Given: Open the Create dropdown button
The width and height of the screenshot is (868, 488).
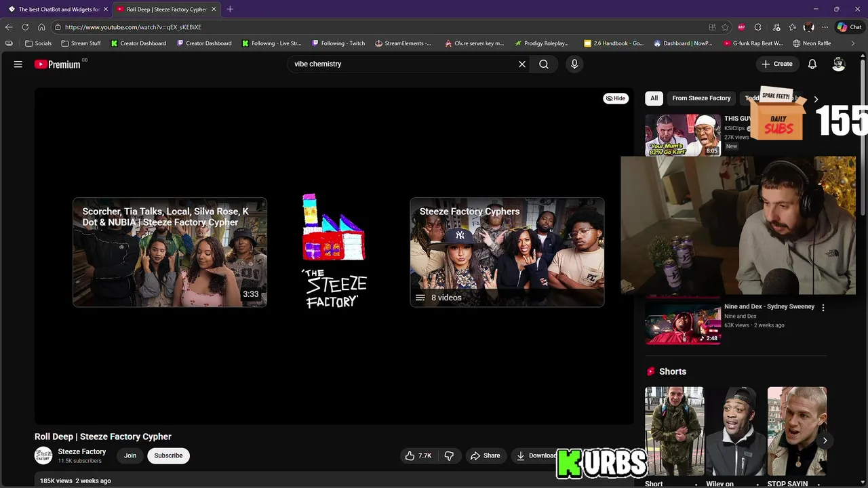Looking at the screenshot, I should [x=777, y=64].
